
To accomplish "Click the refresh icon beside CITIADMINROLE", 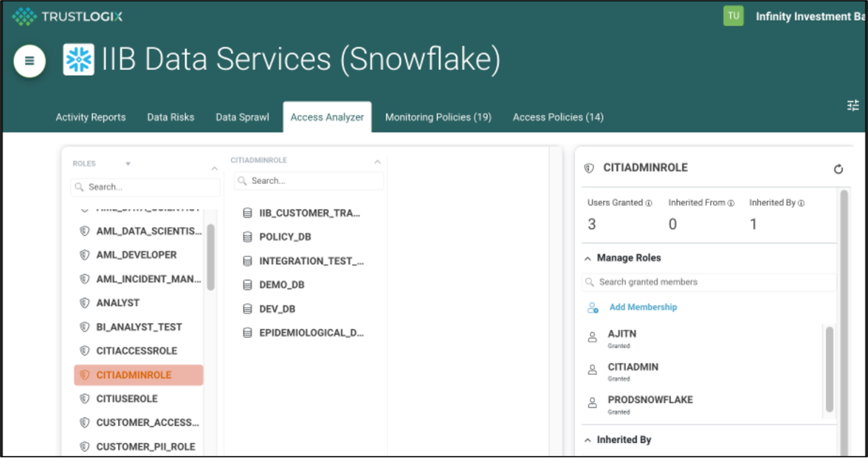I will 838,169.
